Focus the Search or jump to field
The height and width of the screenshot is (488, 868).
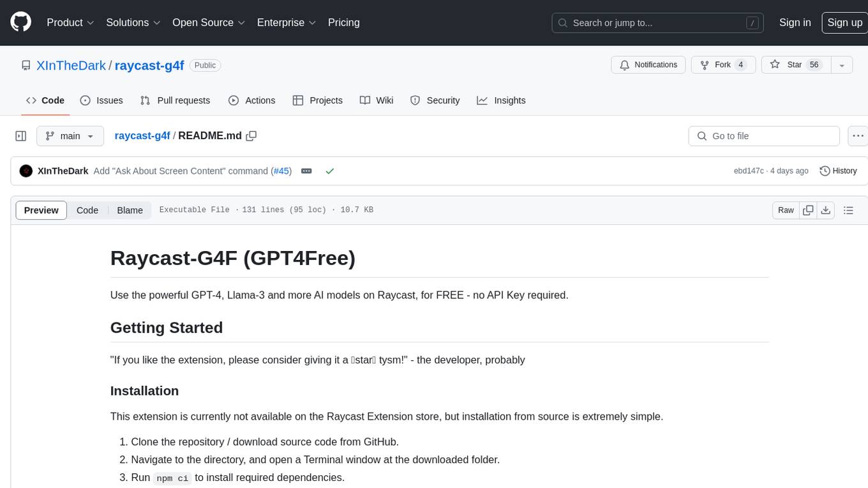659,23
